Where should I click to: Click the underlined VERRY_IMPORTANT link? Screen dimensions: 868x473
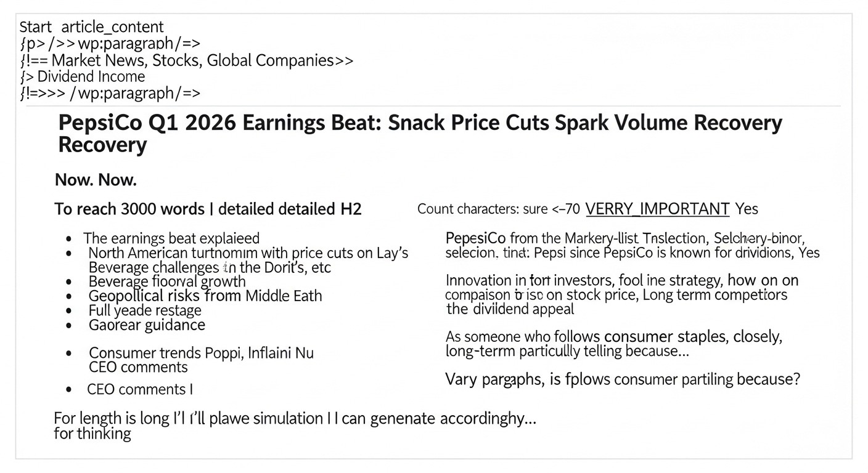coord(657,209)
